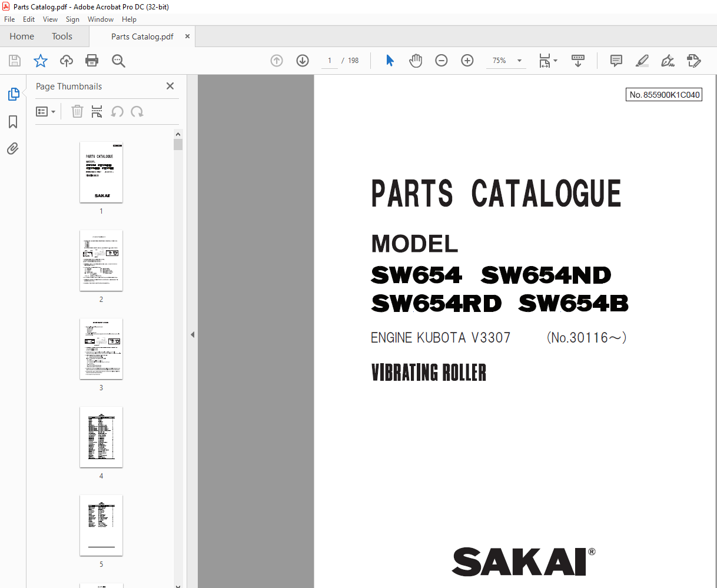Select page 2 thumbnail
This screenshot has width=717, height=588.
[101, 261]
